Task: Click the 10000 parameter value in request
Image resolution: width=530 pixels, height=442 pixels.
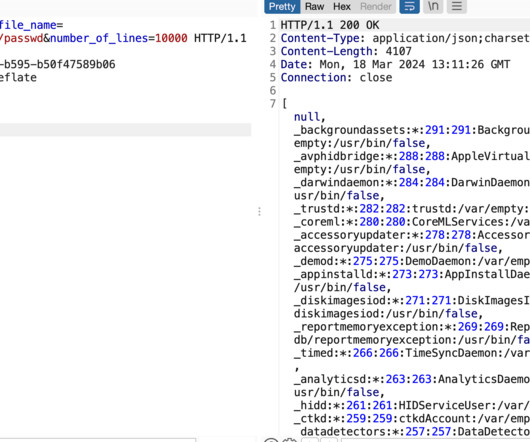Action: click(x=171, y=38)
